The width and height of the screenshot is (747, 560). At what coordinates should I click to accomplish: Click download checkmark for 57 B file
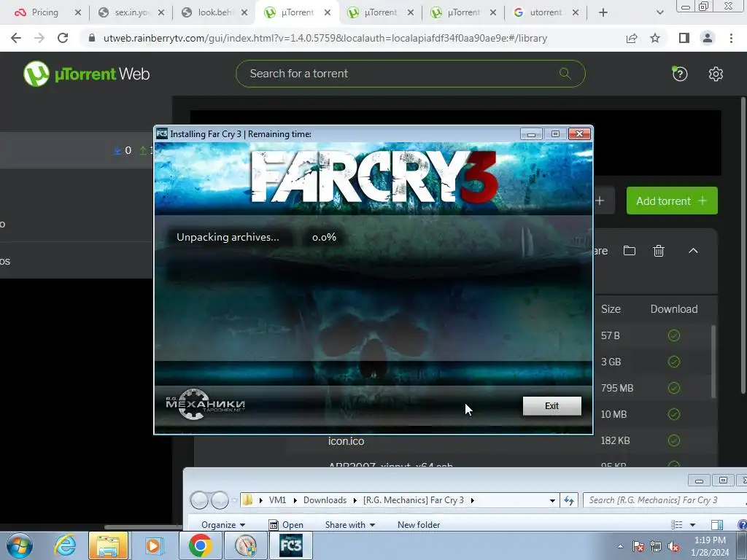pyautogui.click(x=673, y=335)
